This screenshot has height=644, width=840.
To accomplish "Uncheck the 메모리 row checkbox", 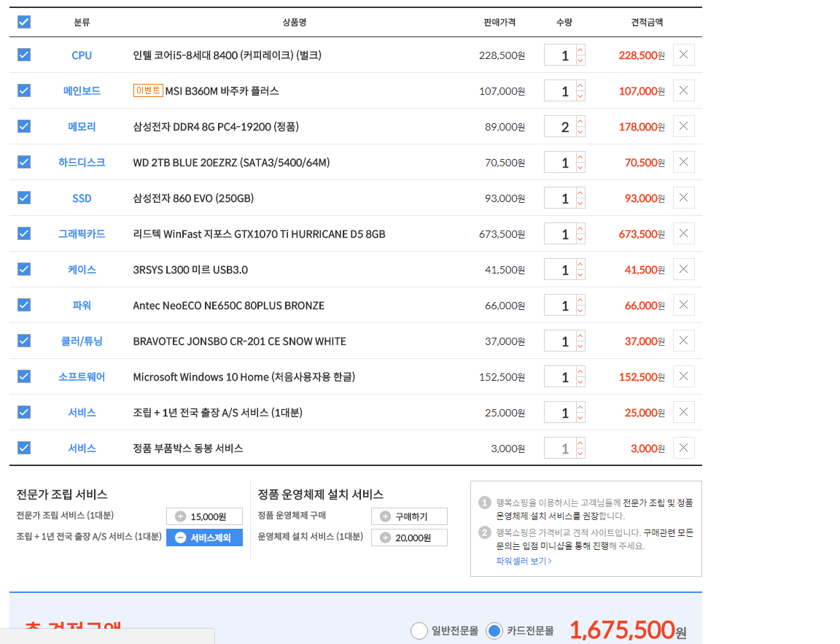I will [24, 126].
